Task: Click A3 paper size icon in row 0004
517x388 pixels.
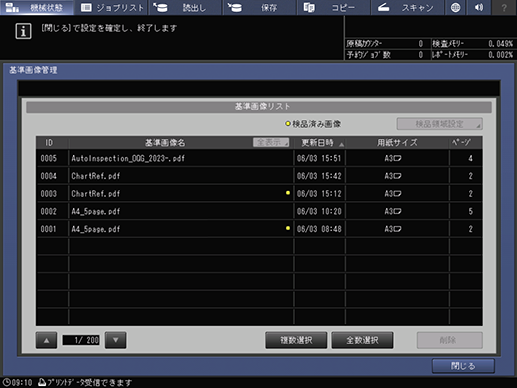Action: coord(393,176)
